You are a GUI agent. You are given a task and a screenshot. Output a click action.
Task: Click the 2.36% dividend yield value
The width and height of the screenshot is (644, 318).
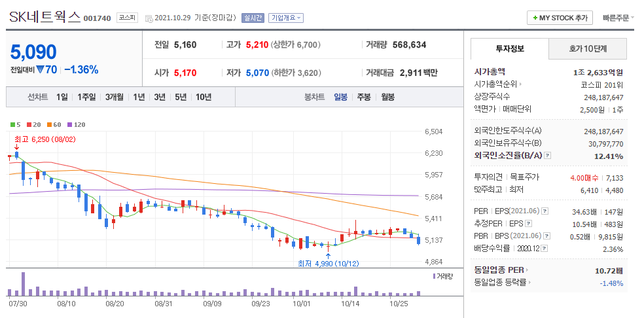coord(613,249)
